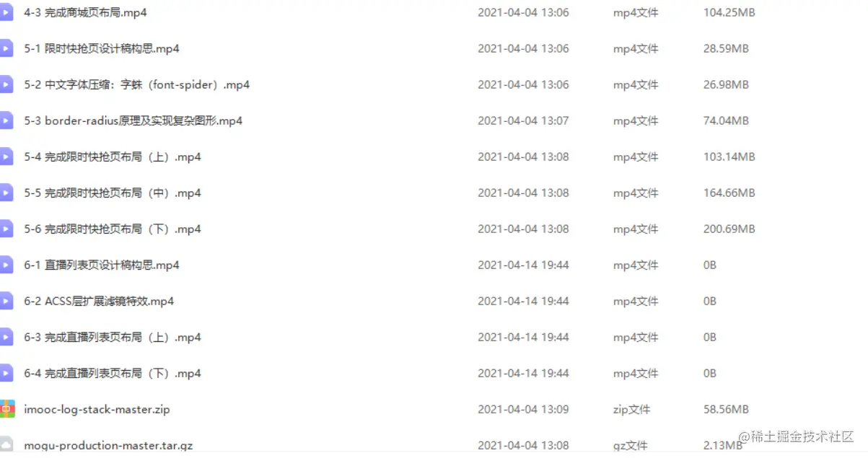Click the 200.69MB size of file 5-6
This screenshot has width=868, height=458.
coord(729,229)
